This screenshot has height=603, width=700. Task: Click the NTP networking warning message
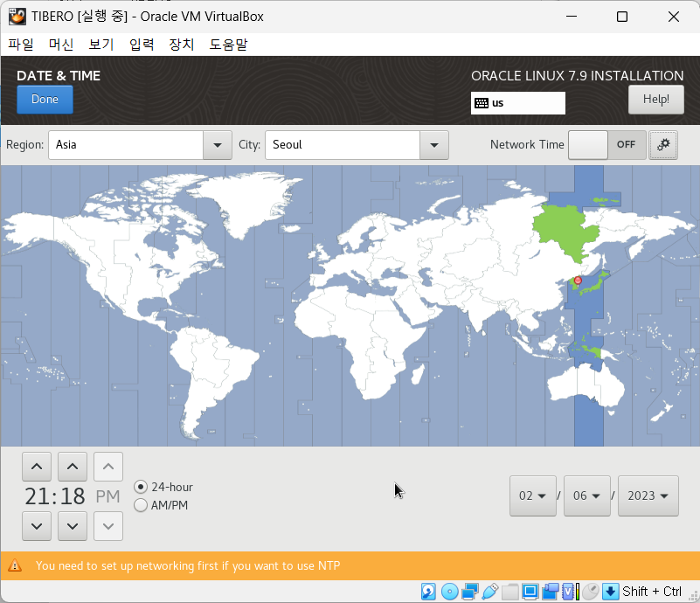pyautogui.click(x=188, y=565)
